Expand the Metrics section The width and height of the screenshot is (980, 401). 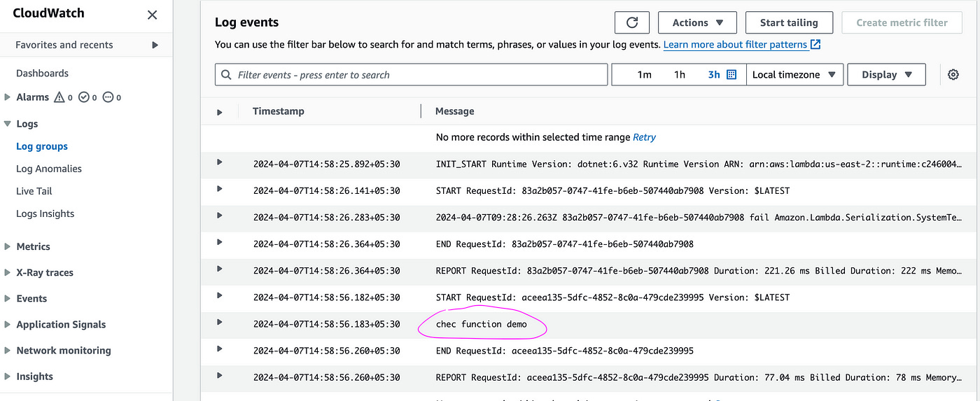(x=8, y=246)
